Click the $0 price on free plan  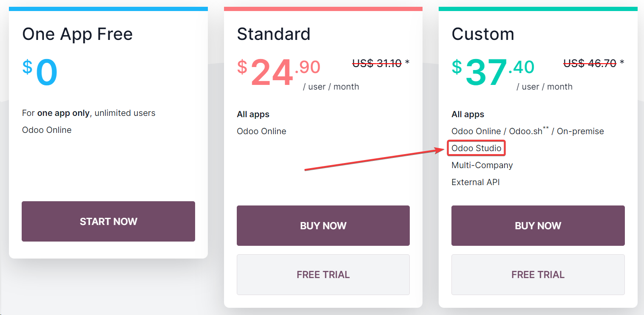pos(40,72)
